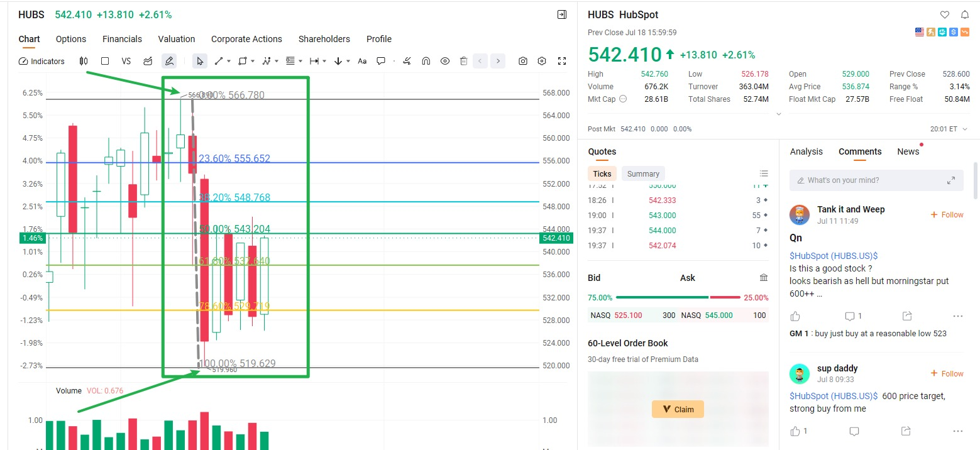Switch to the Financials tab
The height and width of the screenshot is (450, 980).
point(122,39)
